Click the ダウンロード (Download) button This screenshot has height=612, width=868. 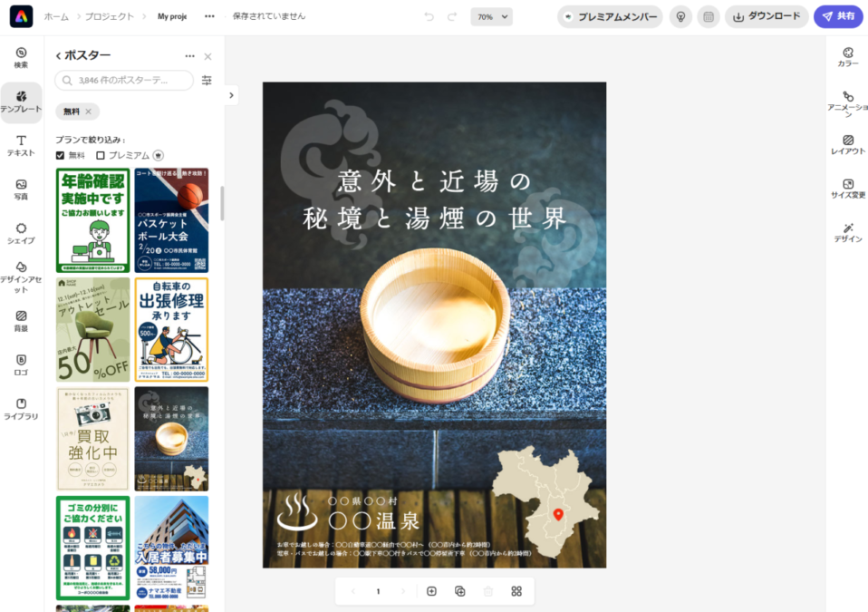tap(767, 16)
